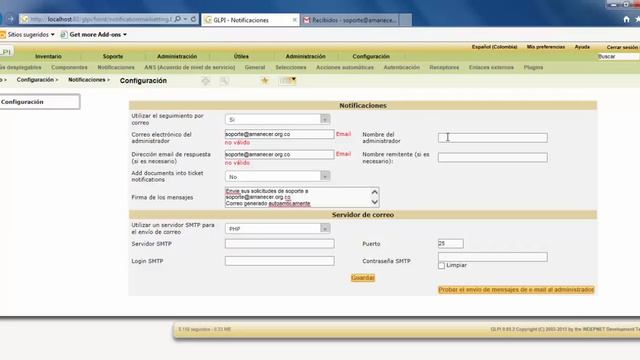640x360 pixels.
Task: Click the Puerto field
Action: coord(450,244)
